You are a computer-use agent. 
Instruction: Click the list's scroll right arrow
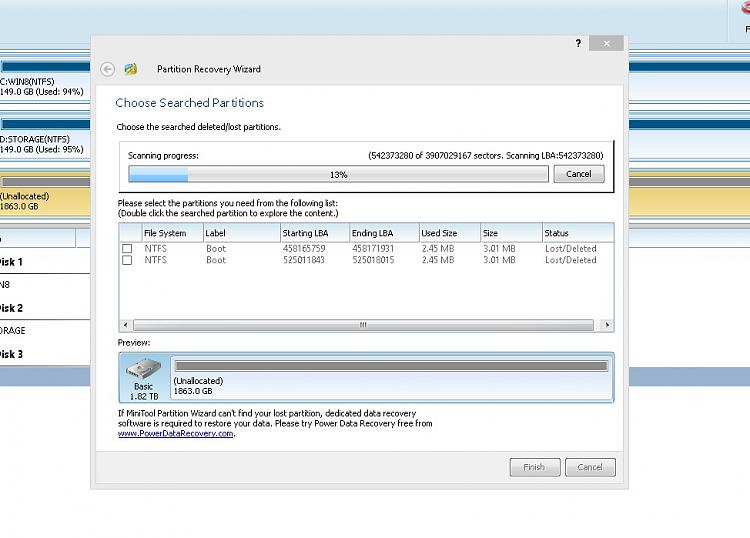click(x=607, y=325)
